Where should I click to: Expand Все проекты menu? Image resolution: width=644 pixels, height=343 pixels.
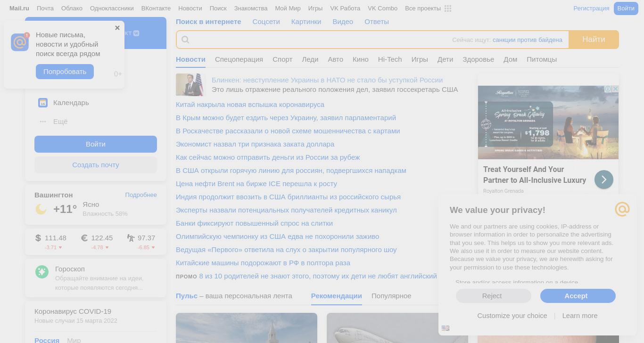point(423,8)
